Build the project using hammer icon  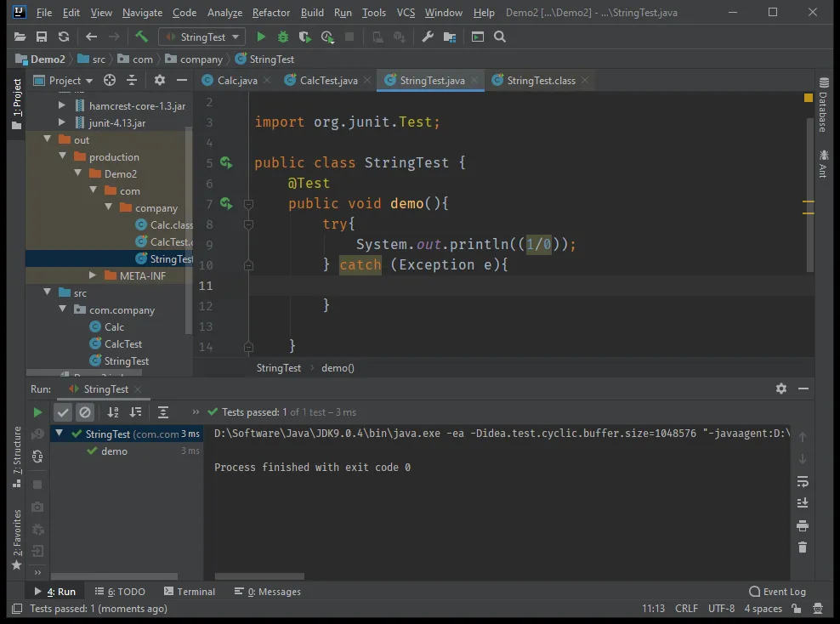tap(142, 37)
